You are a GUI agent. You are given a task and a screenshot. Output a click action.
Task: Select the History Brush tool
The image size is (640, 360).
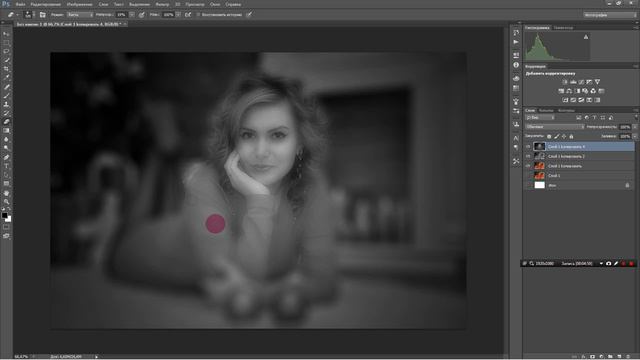coord(6,113)
